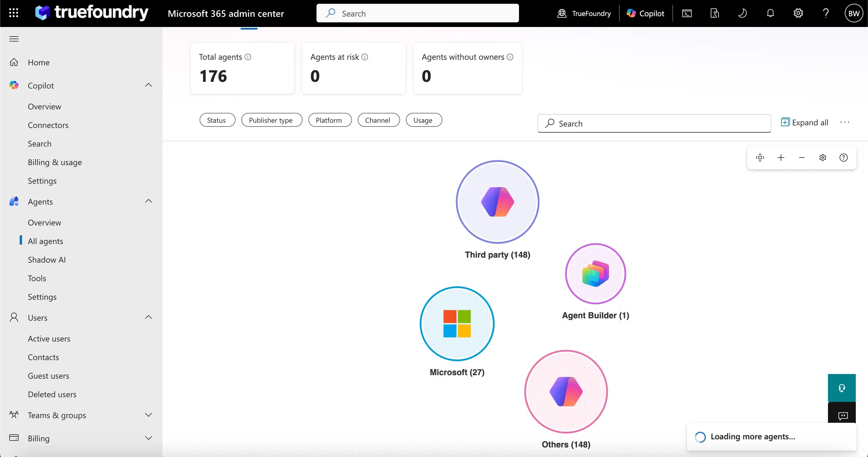Open map settings gear
This screenshot has width=868, height=457.
[822, 157]
